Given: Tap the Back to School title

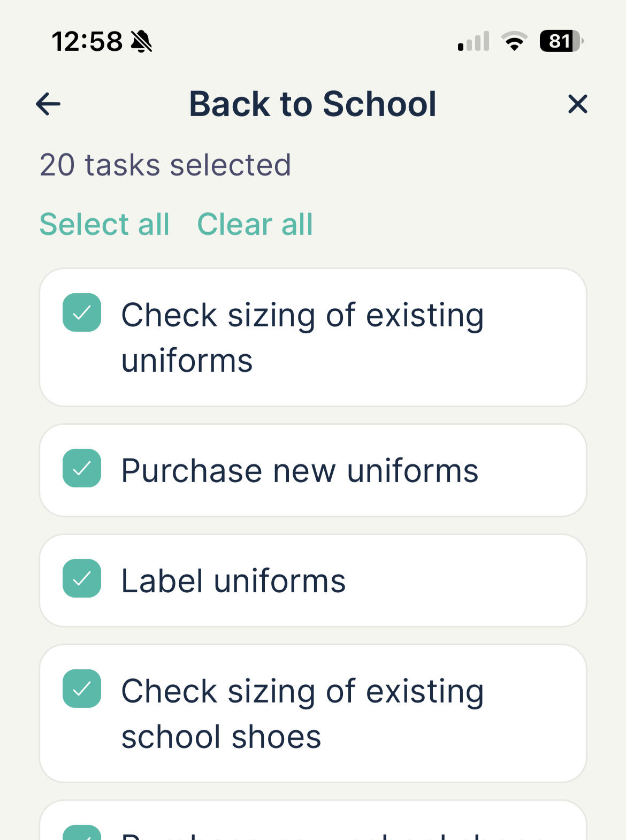Looking at the screenshot, I should point(313,104).
